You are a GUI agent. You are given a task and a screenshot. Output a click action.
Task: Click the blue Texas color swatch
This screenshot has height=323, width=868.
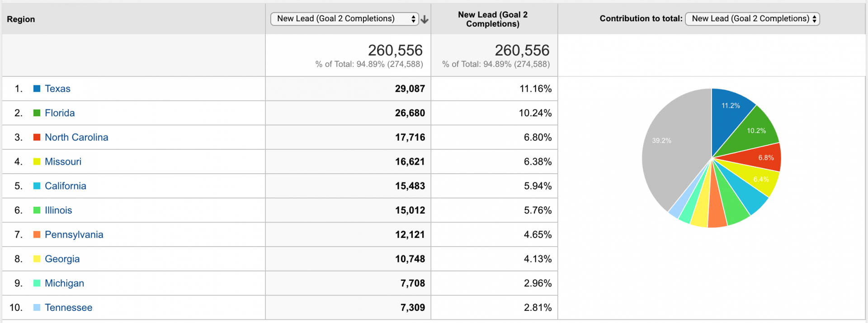(x=37, y=89)
